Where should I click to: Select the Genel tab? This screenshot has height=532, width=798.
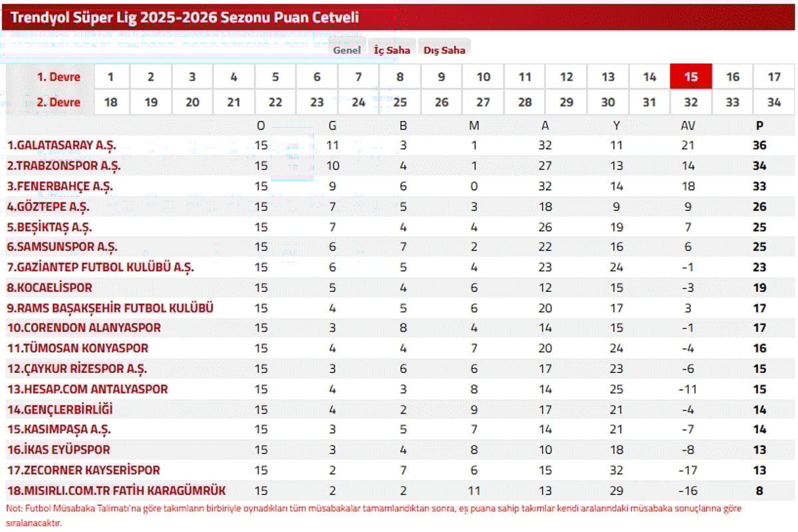346,50
